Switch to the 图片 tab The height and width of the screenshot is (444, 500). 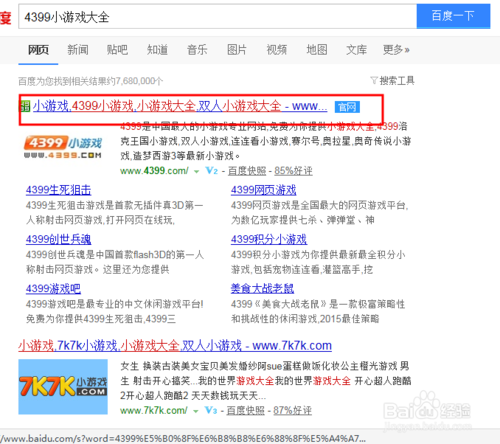237,50
